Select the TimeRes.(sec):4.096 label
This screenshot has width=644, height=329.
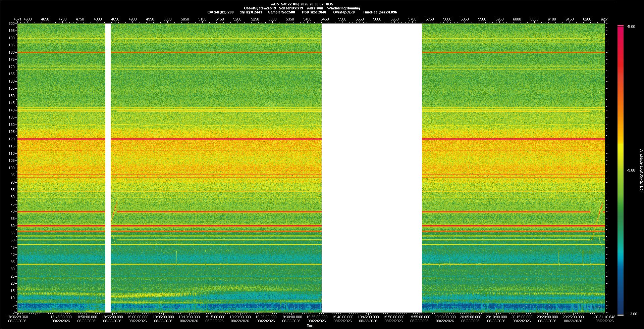380,12
